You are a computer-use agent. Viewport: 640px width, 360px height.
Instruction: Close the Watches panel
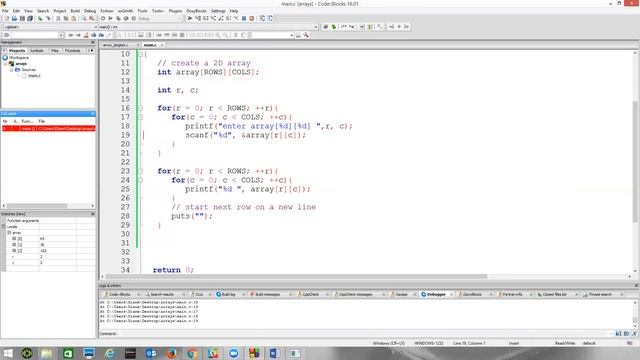pyautogui.click(x=92, y=214)
